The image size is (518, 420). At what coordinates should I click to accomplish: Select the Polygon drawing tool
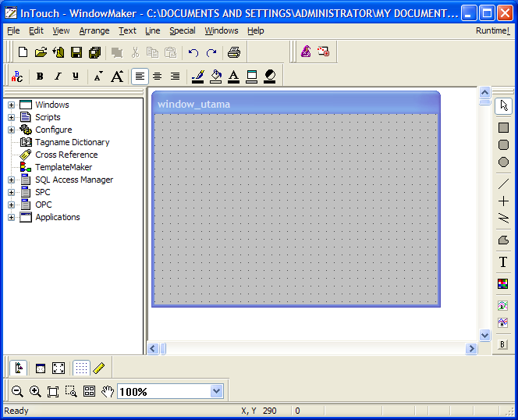[503, 240]
